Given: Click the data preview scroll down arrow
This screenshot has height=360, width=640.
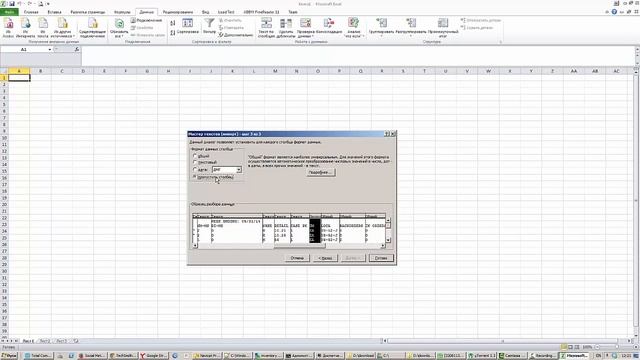Looking at the screenshot, I should click(x=388, y=240).
